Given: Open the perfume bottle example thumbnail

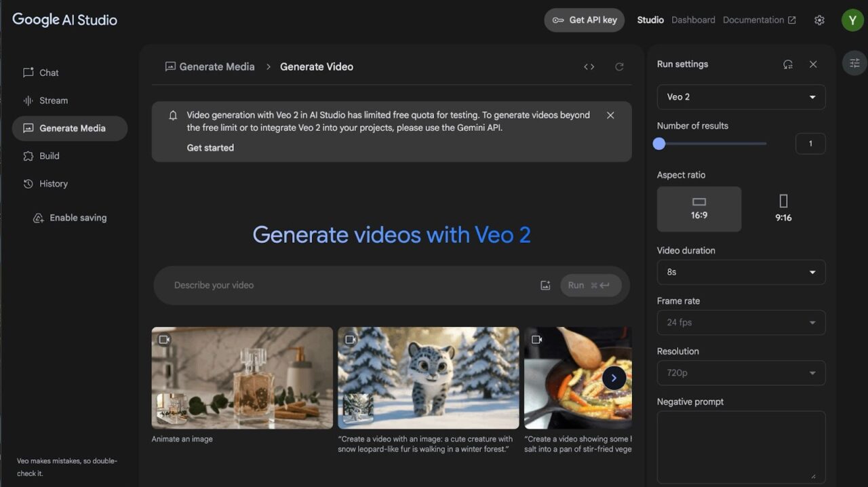Looking at the screenshot, I should (242, 378).
